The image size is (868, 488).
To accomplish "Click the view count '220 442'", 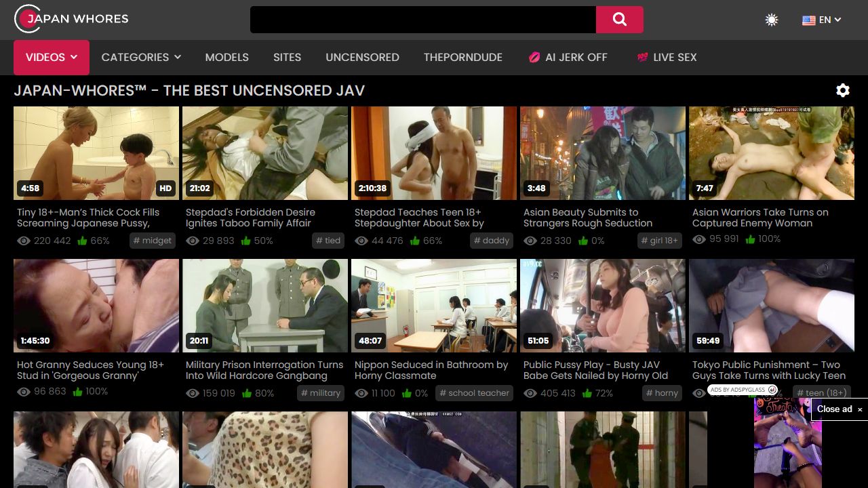I will [x=52, y=241].
